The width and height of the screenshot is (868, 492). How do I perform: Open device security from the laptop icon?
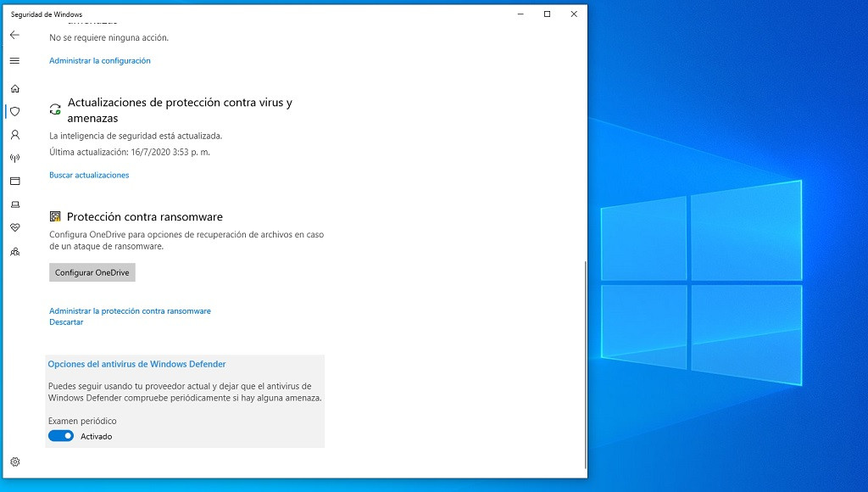point(14,204)
